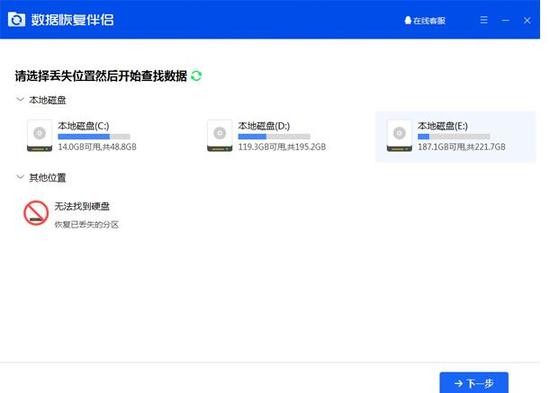
Task: Click the 187.1GB可用 capacity text
Action: click(x=462, y=147)
